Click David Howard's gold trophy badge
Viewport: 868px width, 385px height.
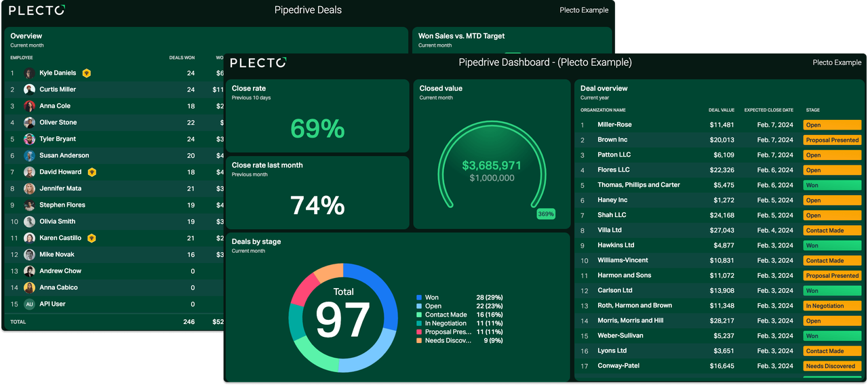[x=92, y=172]
